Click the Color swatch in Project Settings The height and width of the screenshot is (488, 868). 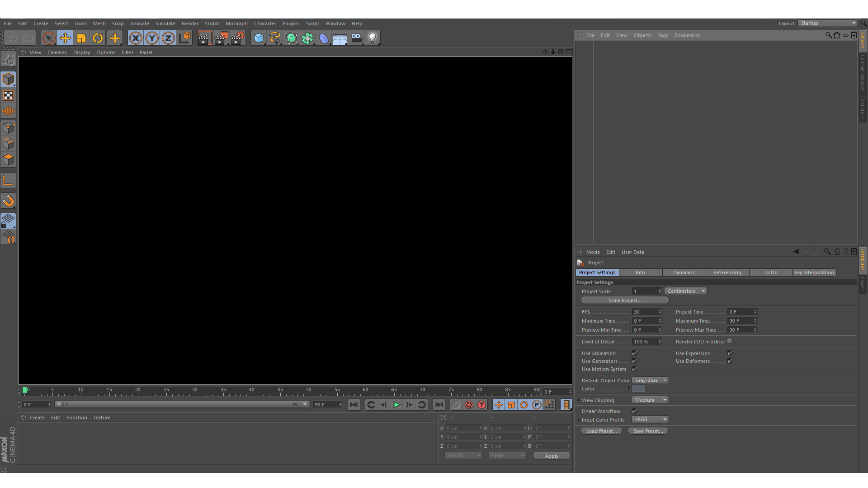tap(638, 389)
